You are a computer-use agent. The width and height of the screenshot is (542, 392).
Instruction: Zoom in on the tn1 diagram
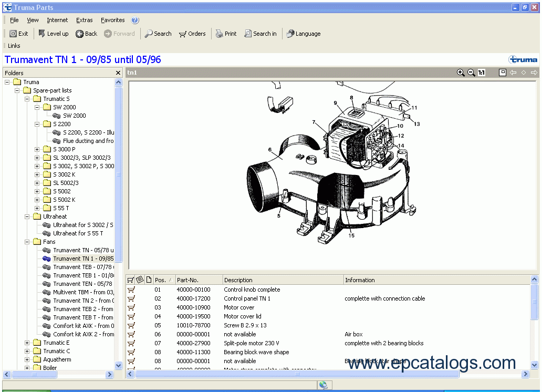tap(461, 73)
